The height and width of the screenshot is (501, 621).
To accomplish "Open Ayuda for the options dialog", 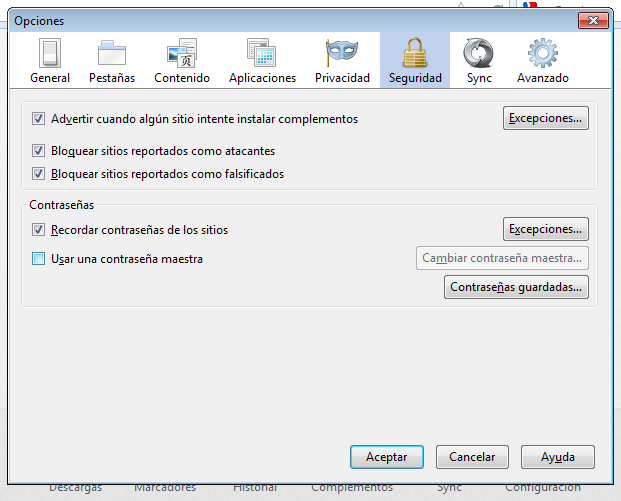I will 558,457.
